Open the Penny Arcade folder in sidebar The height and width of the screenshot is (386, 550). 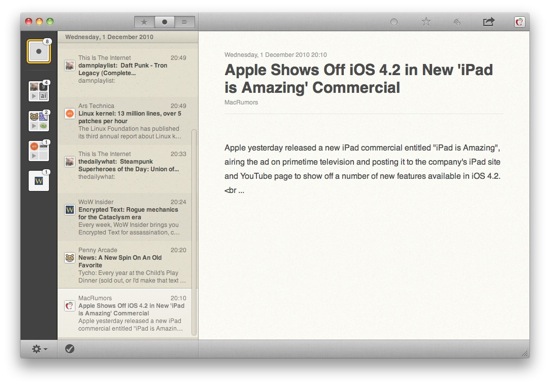39,121
